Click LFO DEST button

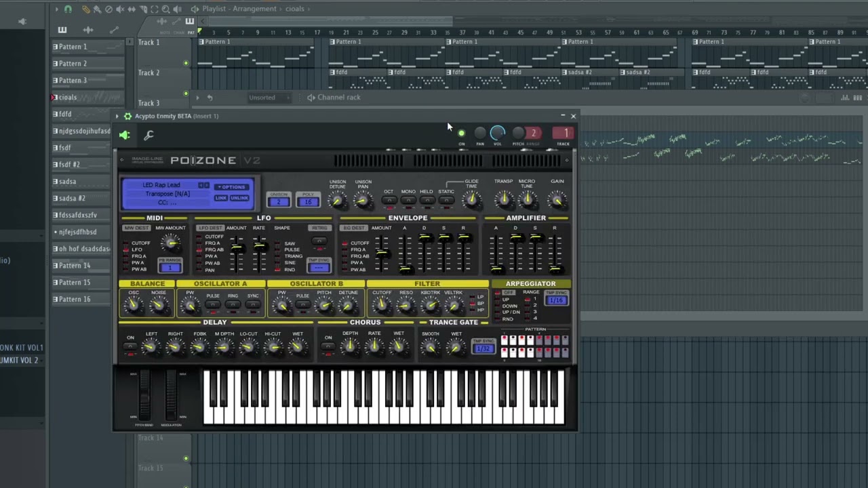[210, 228]
